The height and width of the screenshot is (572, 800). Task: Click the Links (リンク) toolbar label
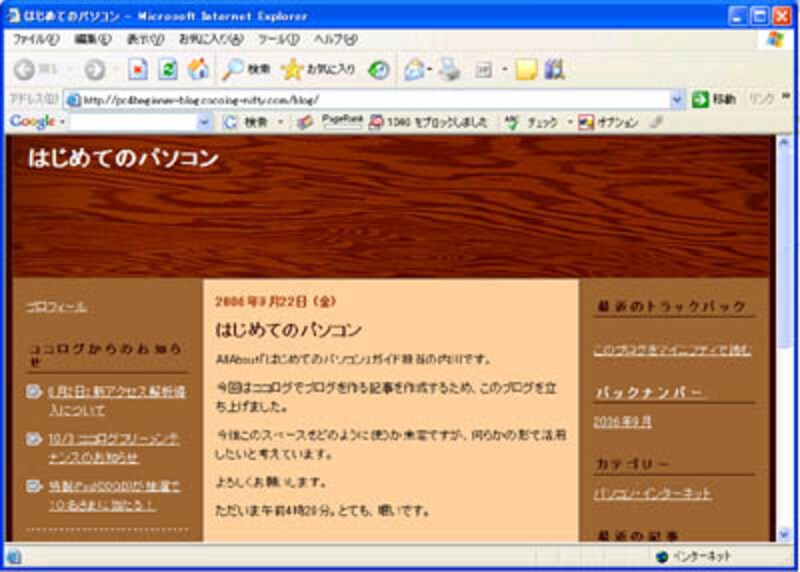click(x=761, y=99)
